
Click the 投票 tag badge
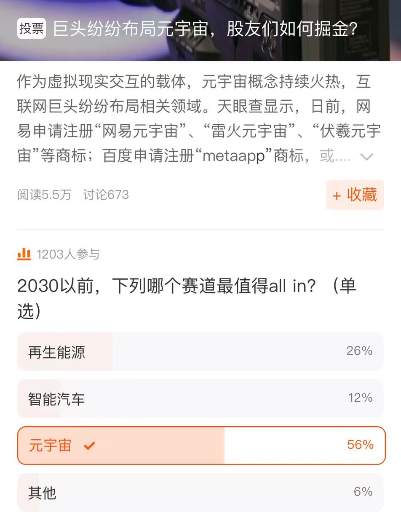point(31,29)
